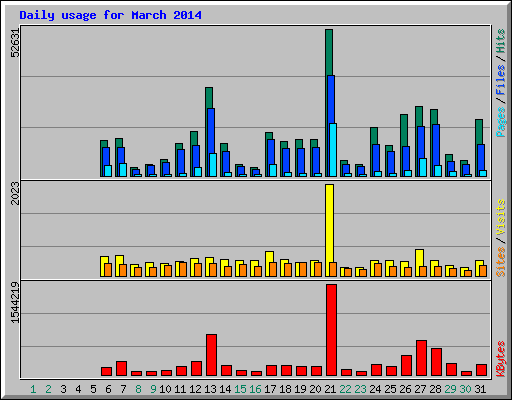The image size is (512, 400).
Task: Click the orange sites bar for day 11
Action: pos(183,270)
